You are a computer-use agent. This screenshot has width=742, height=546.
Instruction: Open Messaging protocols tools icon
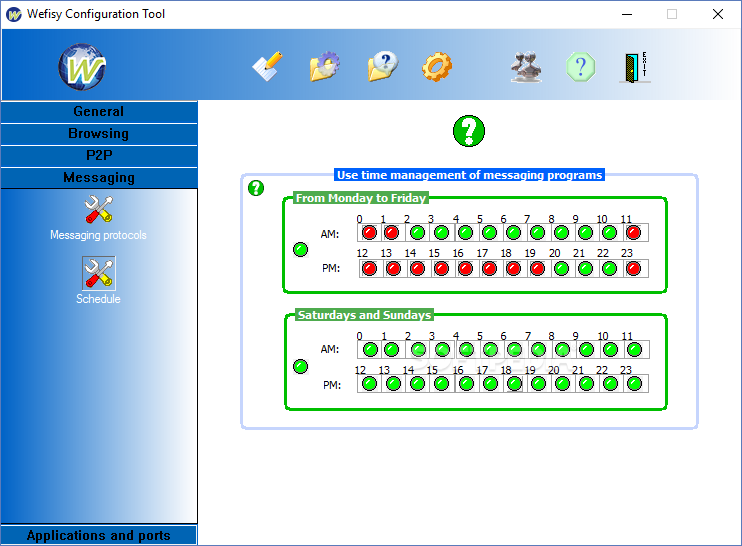click(x=98, y=209)
